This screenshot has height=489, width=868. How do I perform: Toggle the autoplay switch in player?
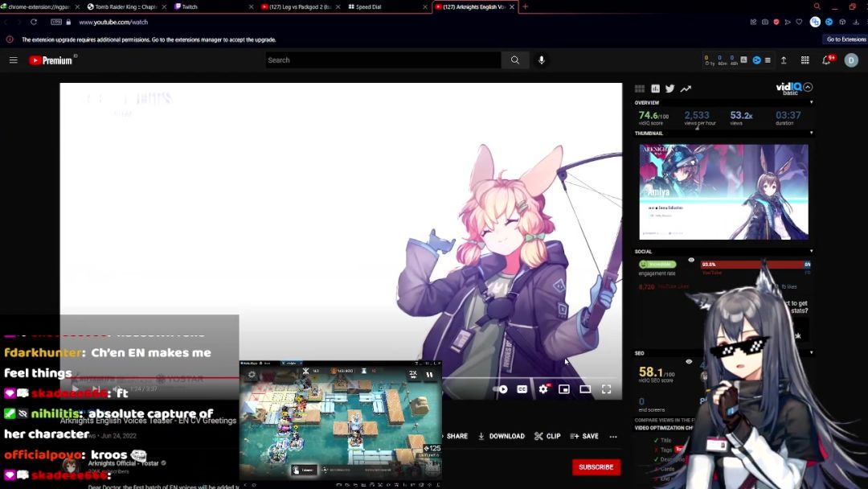[501, 389]
